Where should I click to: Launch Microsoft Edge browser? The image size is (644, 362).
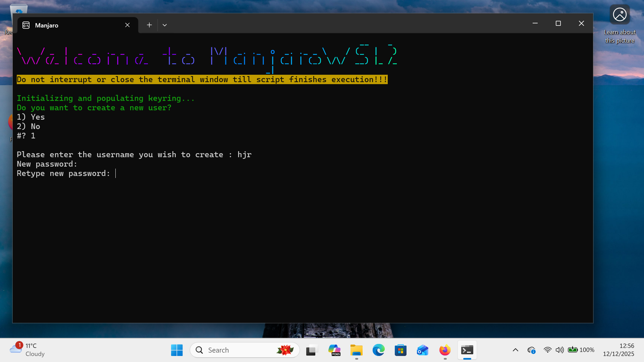(378, 350)
